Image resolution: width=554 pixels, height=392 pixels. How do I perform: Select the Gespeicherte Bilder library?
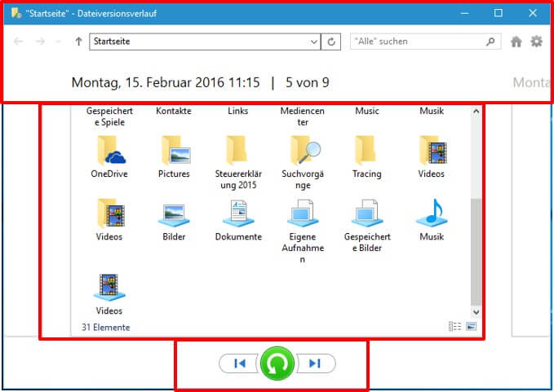pos(367,226)
